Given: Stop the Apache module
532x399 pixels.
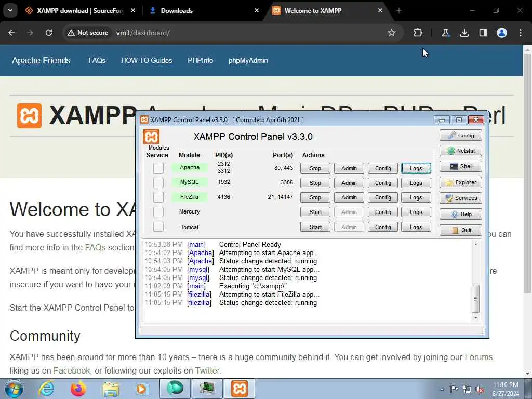Looking at the screenshot, I should [315, 168].
